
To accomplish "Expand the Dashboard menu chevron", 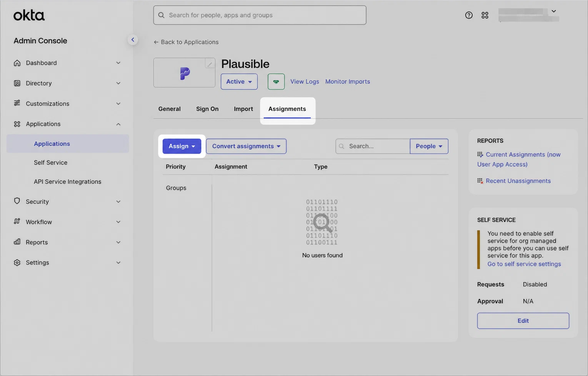I will tap(118, 63).
